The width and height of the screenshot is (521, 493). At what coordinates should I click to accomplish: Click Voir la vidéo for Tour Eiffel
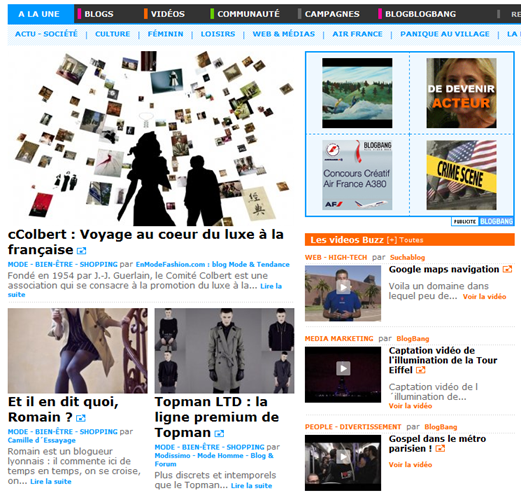(x=410, y=406)
